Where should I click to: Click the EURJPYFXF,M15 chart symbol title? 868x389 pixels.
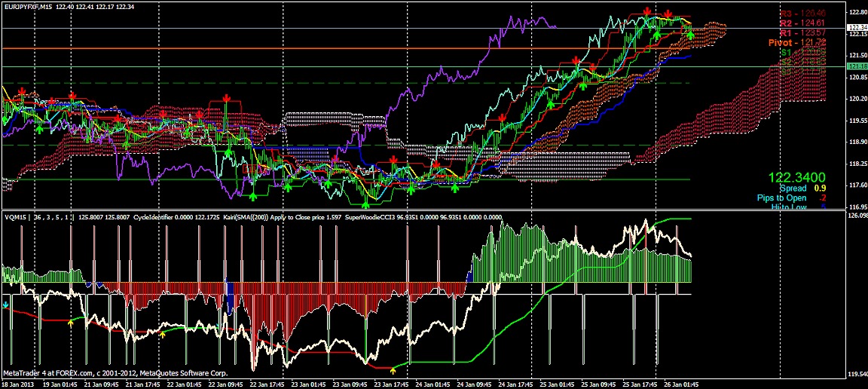pos(26,6)
